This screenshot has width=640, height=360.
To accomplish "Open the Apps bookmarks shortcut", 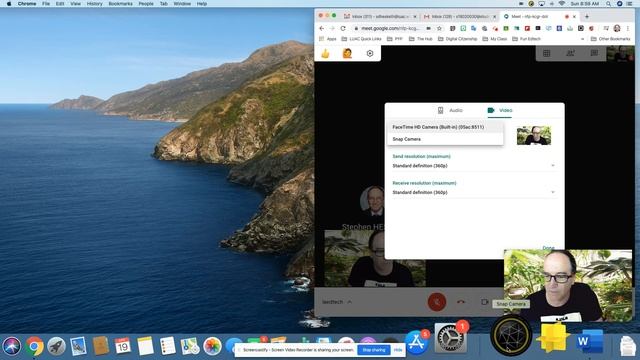I will pyautogui.click(x=328, y=39).
